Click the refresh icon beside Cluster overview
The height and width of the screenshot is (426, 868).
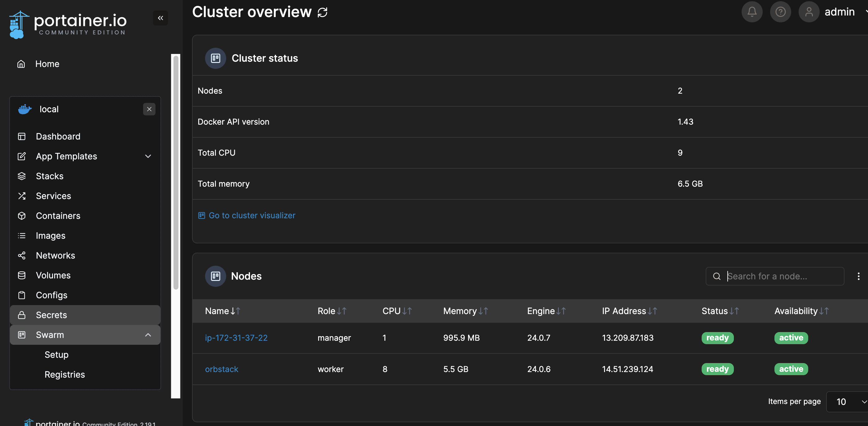(x=322, y=12)
